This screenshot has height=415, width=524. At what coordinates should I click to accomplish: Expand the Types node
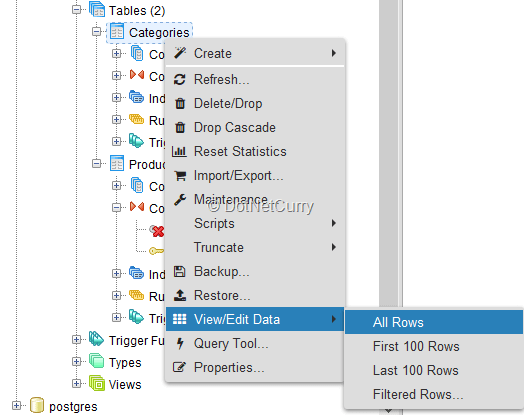tap(77, 362)
